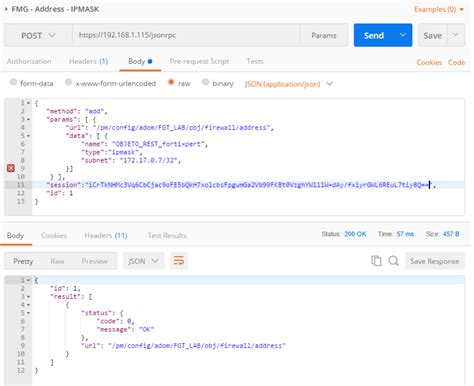Open the JSON (application/json) content type dropdown
Screen dimensions: 474x386
(x=289, y=84)
